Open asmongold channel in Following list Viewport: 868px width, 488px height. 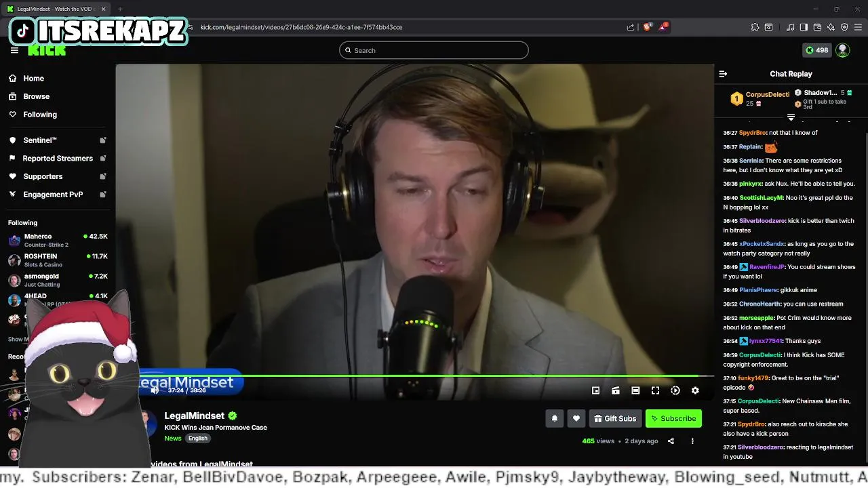(x=58, y=280)
